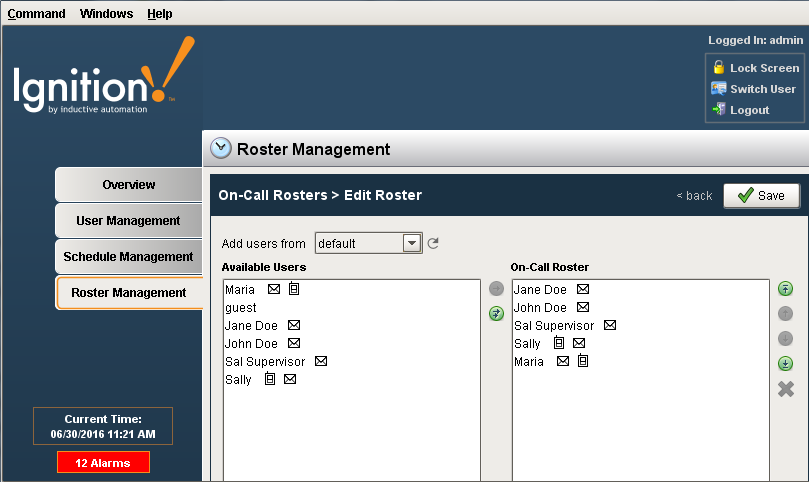Select 'Sal Supervisor' in On-Call Roster list
The height and width of the screenshot is (482, 809).
(554, 326)
